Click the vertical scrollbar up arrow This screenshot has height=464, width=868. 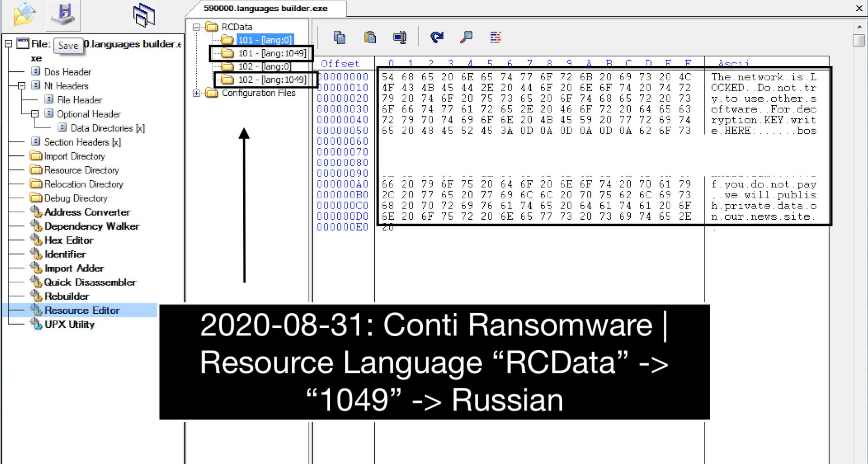coord(859,27)
